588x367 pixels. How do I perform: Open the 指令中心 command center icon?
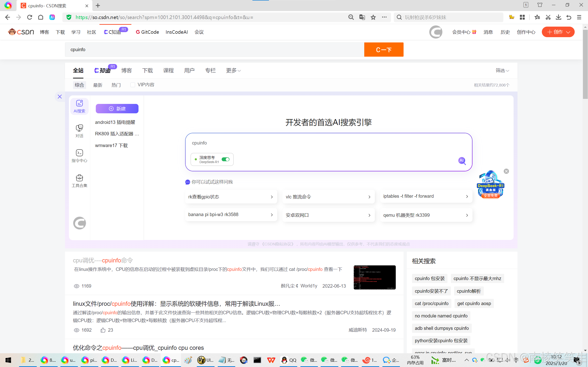click(79, 156)
